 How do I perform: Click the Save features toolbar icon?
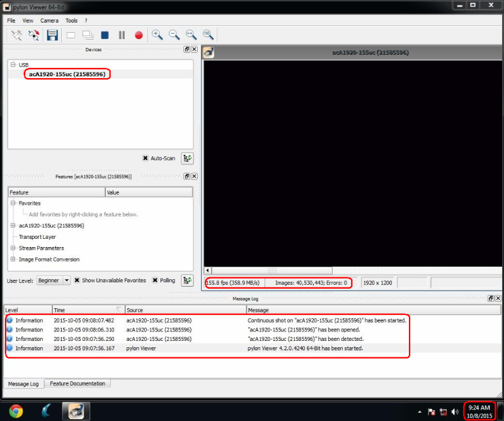pos(52,35)
